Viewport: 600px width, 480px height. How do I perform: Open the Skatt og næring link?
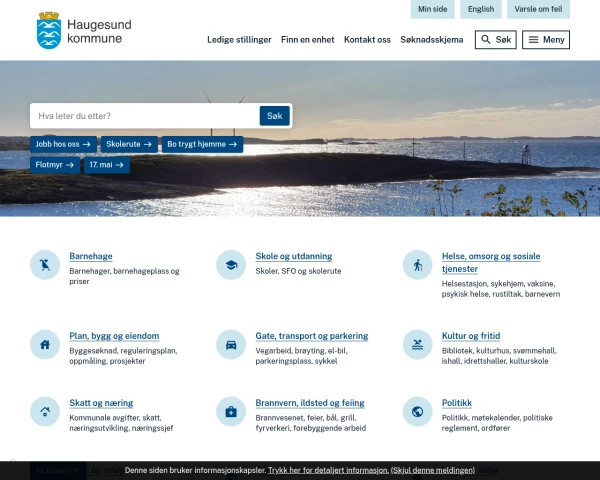coord(101,403)
